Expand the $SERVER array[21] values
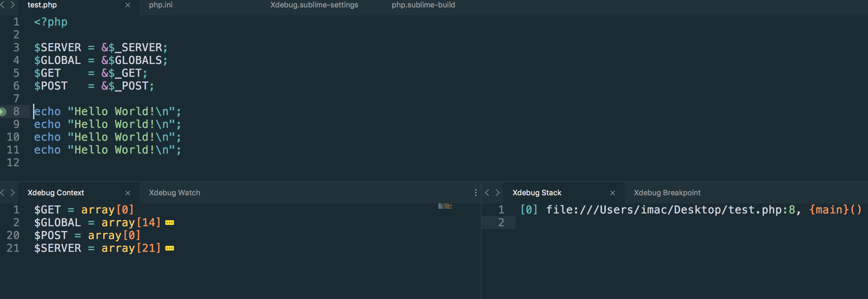This screenshot has height=299, width=868. pos(170,248)
